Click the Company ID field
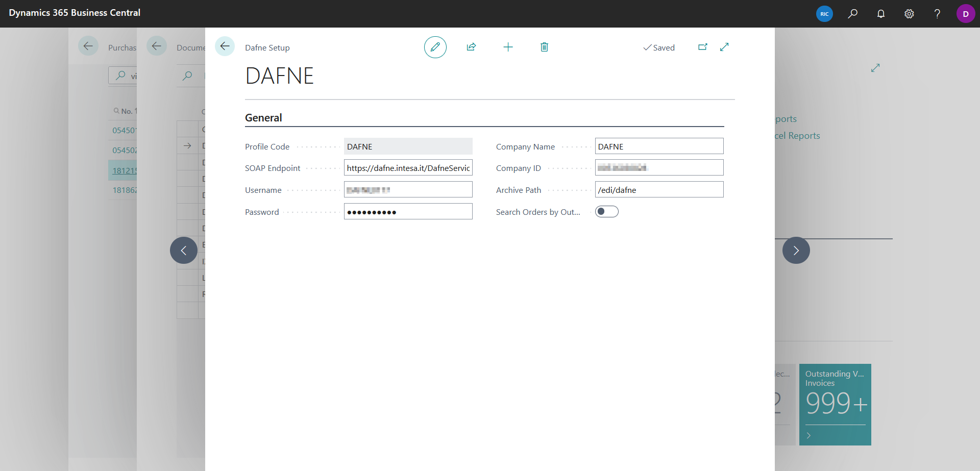This screenshot has width=980, height=471. [x=659, y=168]
